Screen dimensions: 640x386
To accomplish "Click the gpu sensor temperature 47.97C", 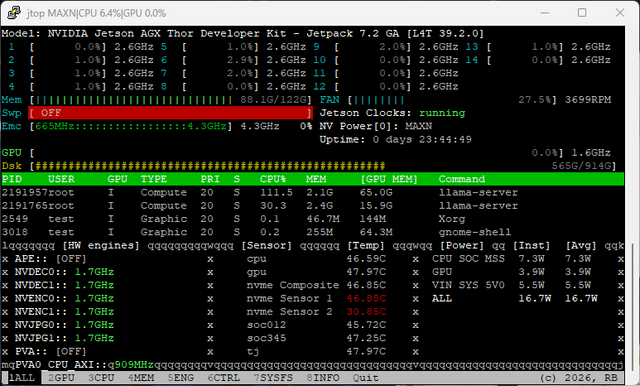I will 366,272.
